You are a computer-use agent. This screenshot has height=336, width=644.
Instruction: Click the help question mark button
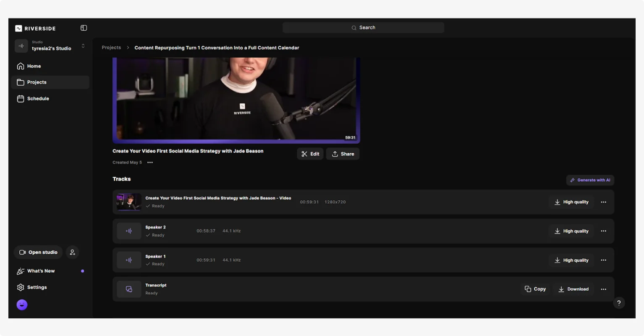(619, 303)
